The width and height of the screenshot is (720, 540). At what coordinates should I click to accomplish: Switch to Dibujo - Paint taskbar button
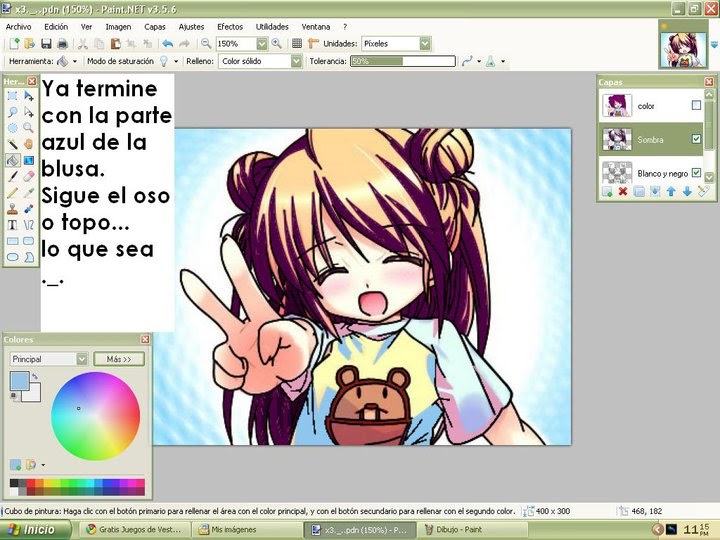pos(474,530)
